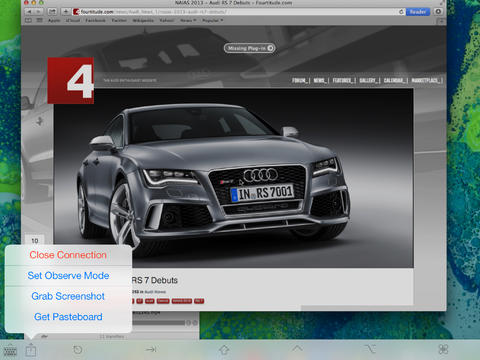This screenshot has width=480, height=360.
Task: Open the FEATURES_ site navigation tab
Action: [343, 80]
